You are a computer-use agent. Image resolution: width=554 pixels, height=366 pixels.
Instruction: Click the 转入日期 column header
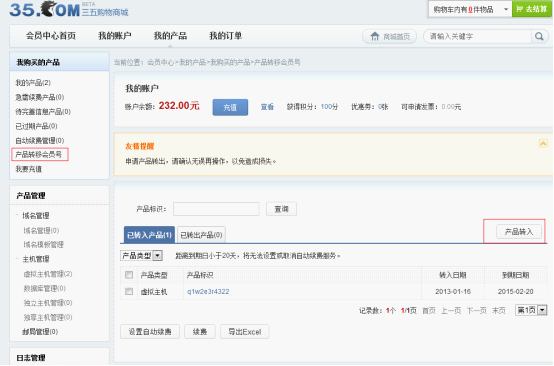click(x=453, y=275)
